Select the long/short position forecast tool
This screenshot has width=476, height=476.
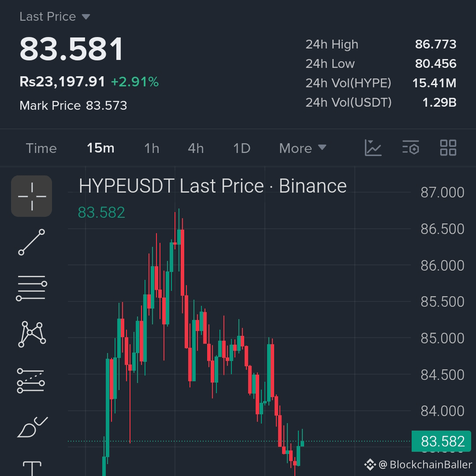[x=31, y=381]
